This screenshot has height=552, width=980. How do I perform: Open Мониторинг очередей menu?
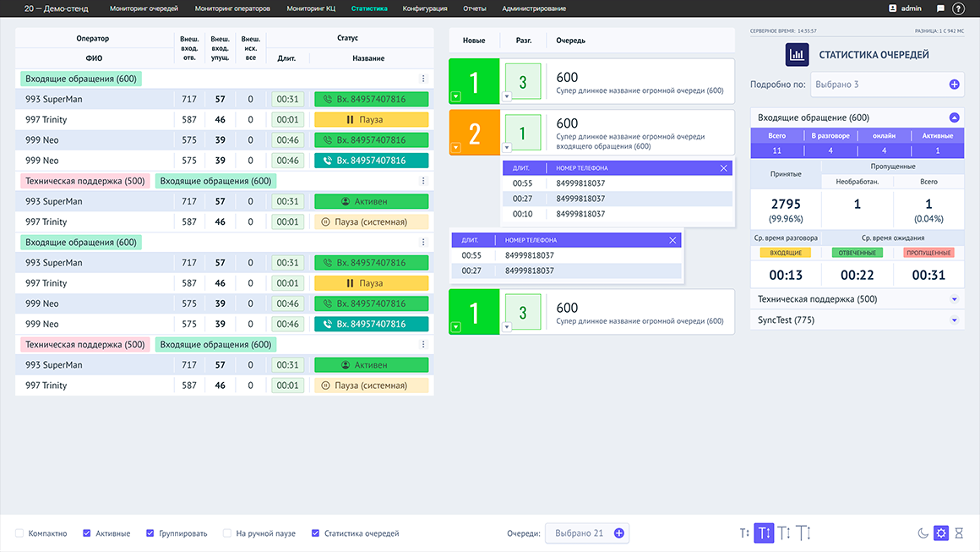[x=144, y=8]
